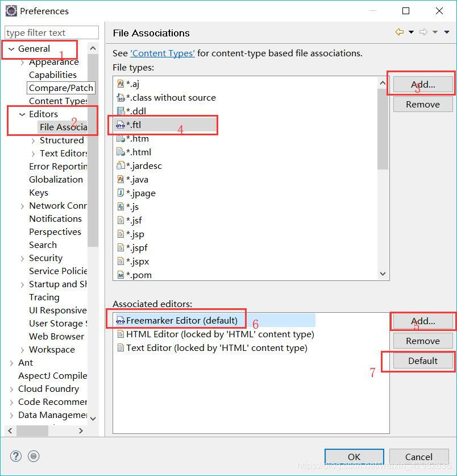The width and height of the screenshot is (457, 476).
Task: Click the *.js file type icon
Action: [121, 206]
